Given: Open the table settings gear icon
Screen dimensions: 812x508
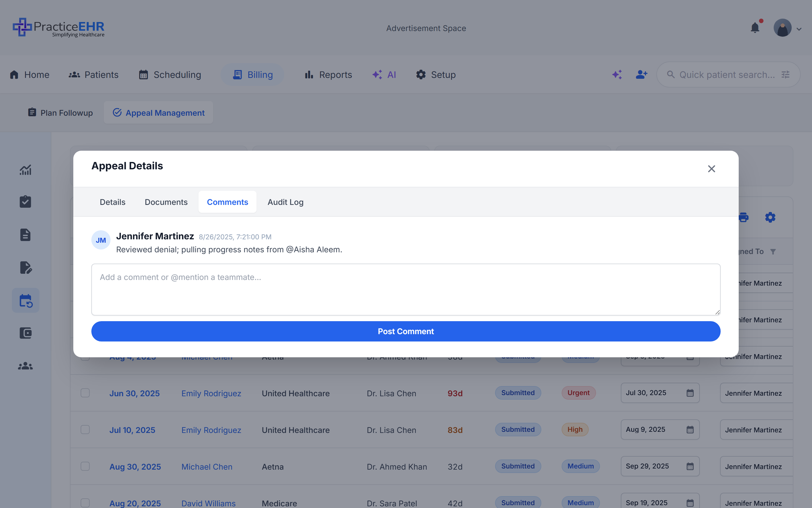Looking at the screenshot, I should pos(770,217).
